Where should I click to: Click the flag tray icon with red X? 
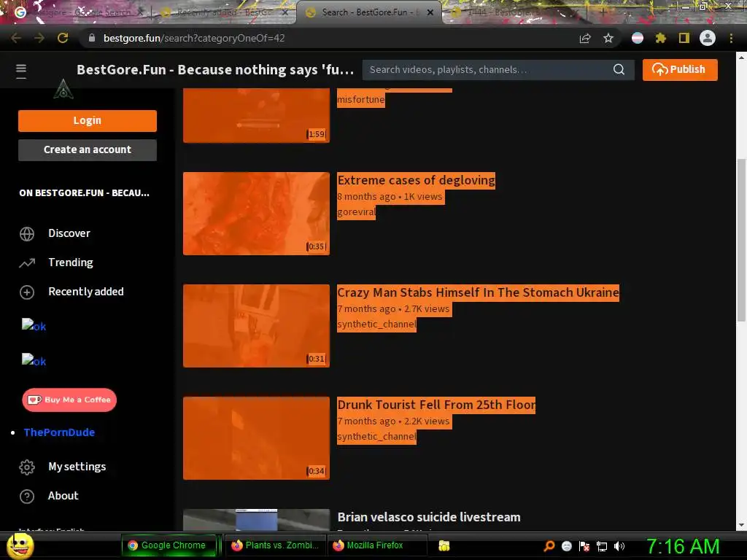[x=584, y=545]
